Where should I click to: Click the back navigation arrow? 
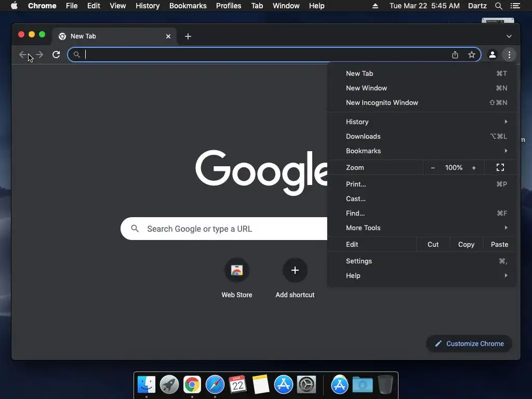coord(23,55)
